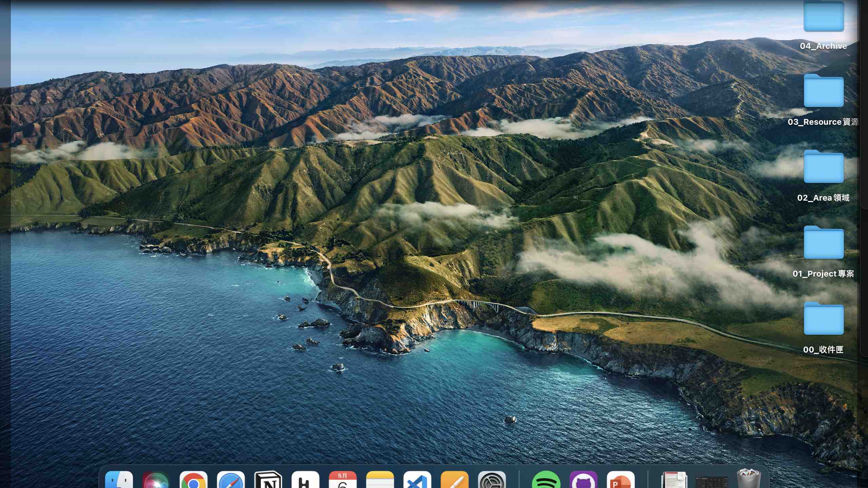Launch Spotify from the Dock
This screenshot has width=868, height=488.
click(x=546, y=480)
